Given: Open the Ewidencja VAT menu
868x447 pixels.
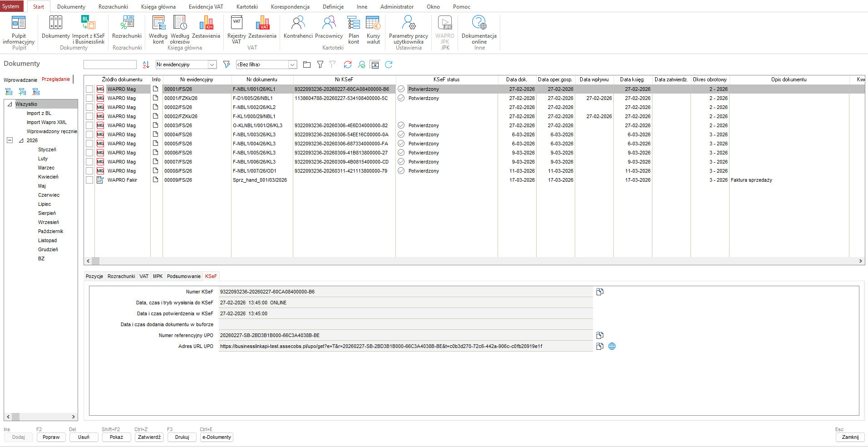Looking at the screenshot, I should (x=206, y=7).
